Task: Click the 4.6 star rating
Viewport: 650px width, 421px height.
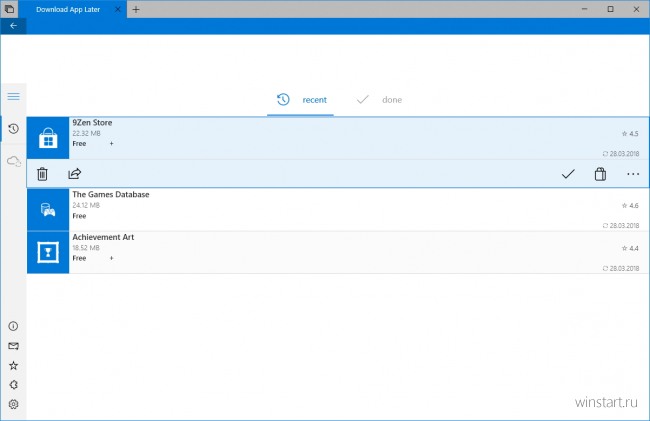Action: 630,206
